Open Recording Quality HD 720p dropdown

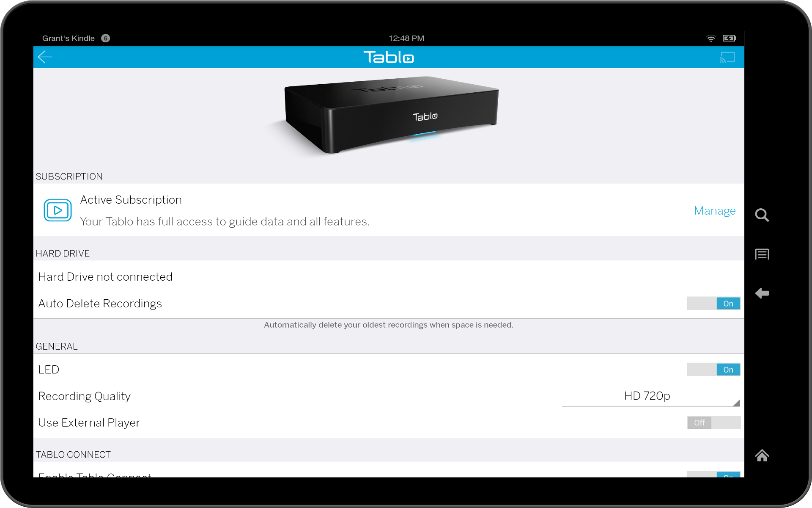click(647, 396)
